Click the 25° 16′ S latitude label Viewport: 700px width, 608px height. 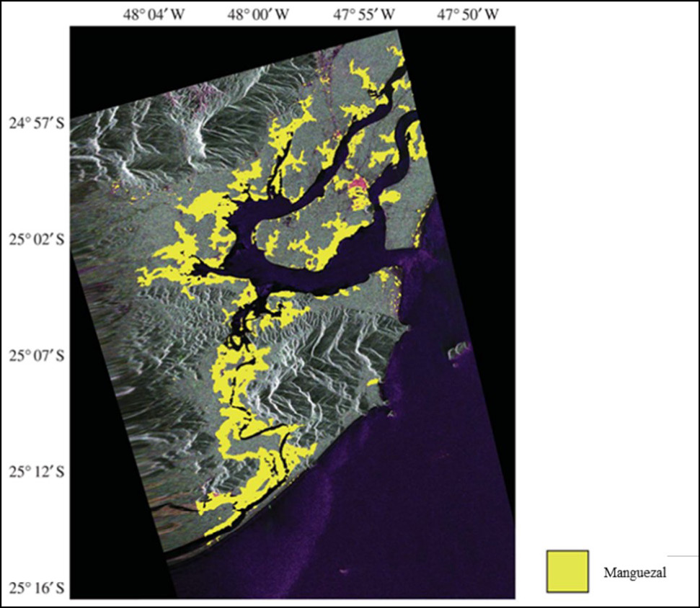click(36, 589)
